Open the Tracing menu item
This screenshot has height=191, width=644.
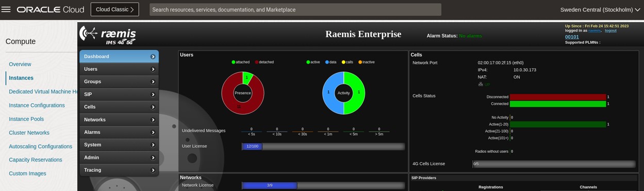click(119, 170)
